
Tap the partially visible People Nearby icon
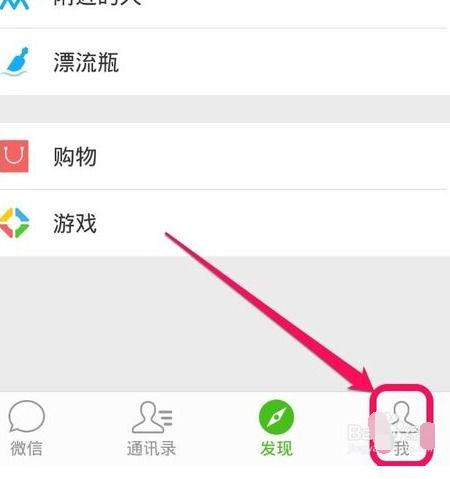point(13,4)
